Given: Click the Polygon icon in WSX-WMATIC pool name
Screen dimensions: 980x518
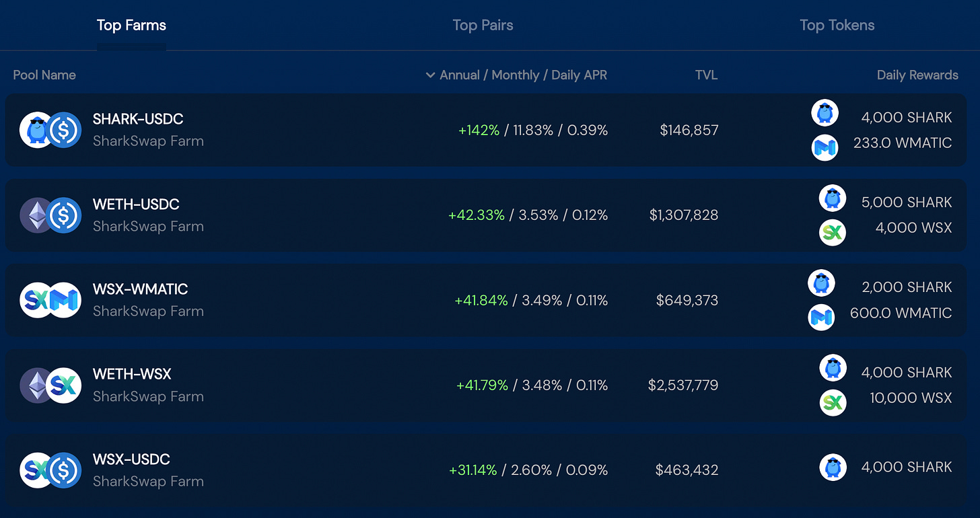Looking at the screenshot, I should point(65,300).
